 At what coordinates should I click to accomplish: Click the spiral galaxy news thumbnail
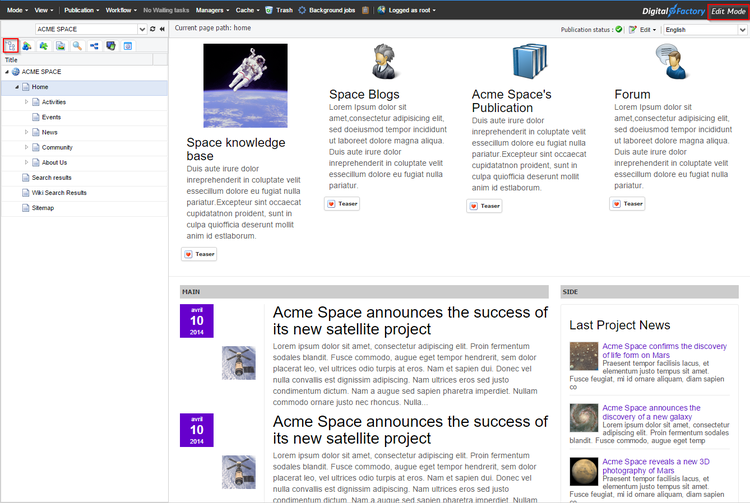point(584,418)
